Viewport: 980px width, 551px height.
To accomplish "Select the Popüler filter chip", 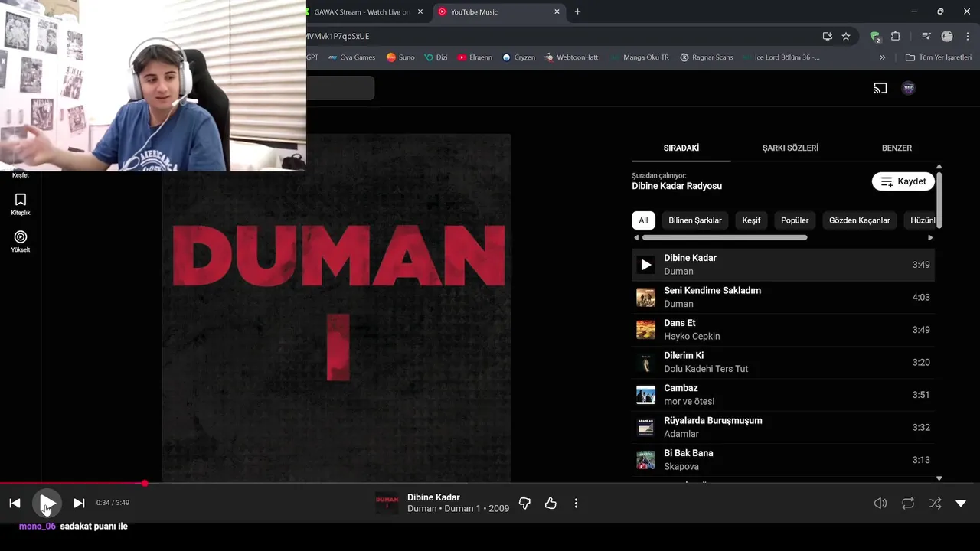I will pos(795,220).
